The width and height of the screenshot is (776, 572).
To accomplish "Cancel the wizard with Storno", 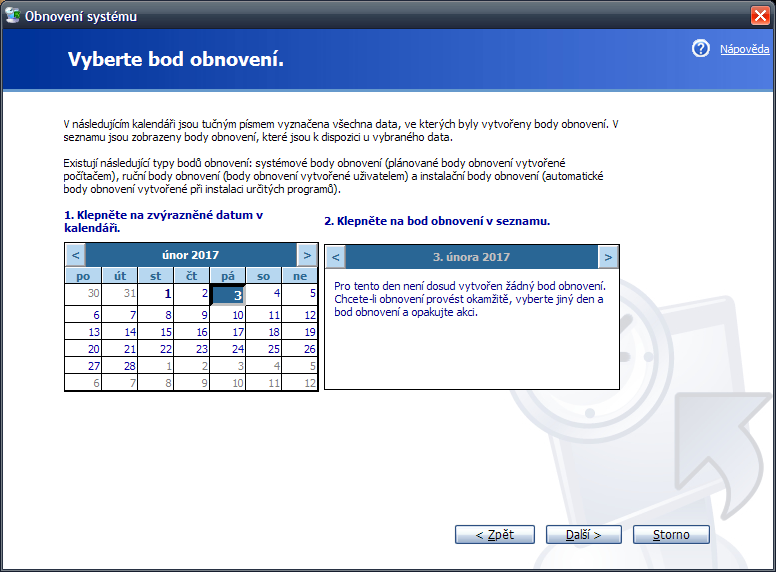I will (x=671, y=535).
